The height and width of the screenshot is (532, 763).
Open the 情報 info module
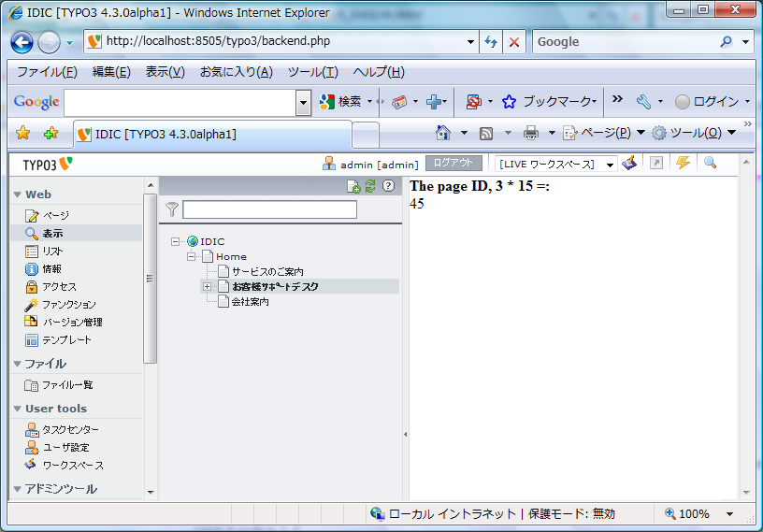tap(43, 268)
